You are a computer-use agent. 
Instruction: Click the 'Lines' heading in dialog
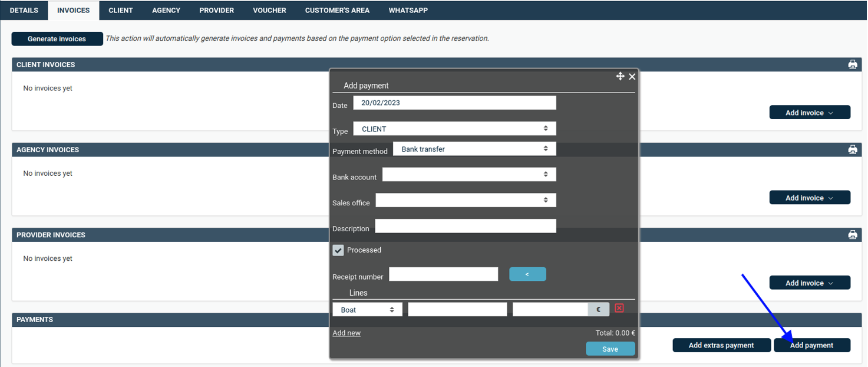tap(358, 293)
